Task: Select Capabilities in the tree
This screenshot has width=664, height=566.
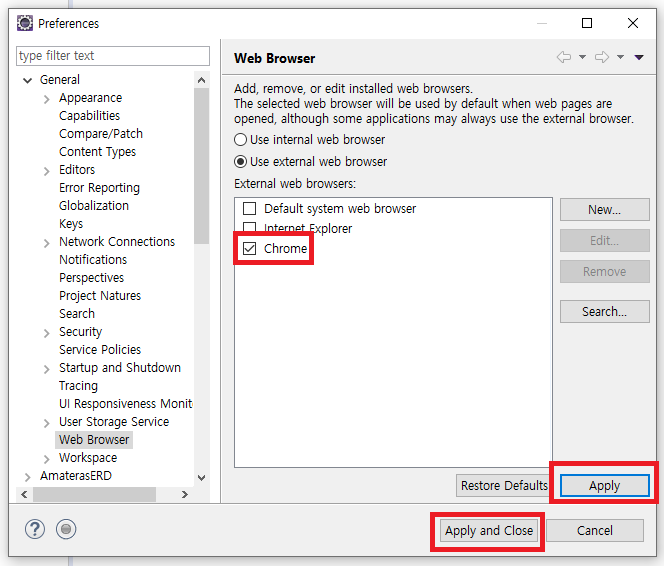Action: tap(89, 116)
